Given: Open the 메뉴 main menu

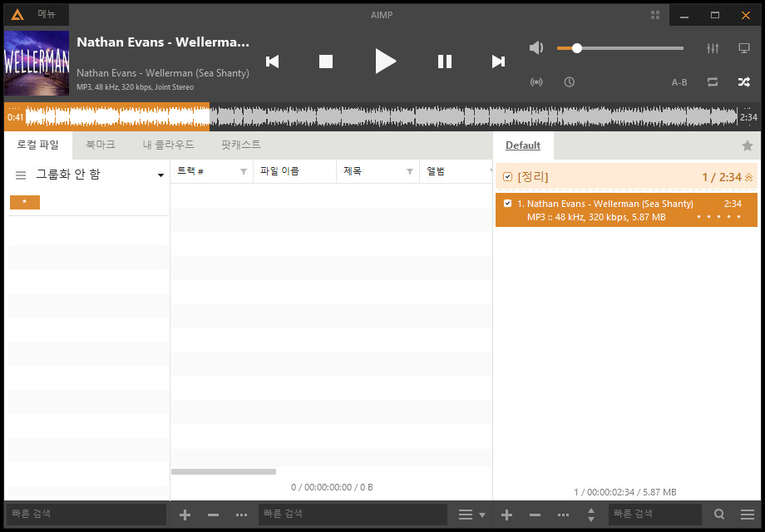Looking at the screenshot, I should pos(47,15).
